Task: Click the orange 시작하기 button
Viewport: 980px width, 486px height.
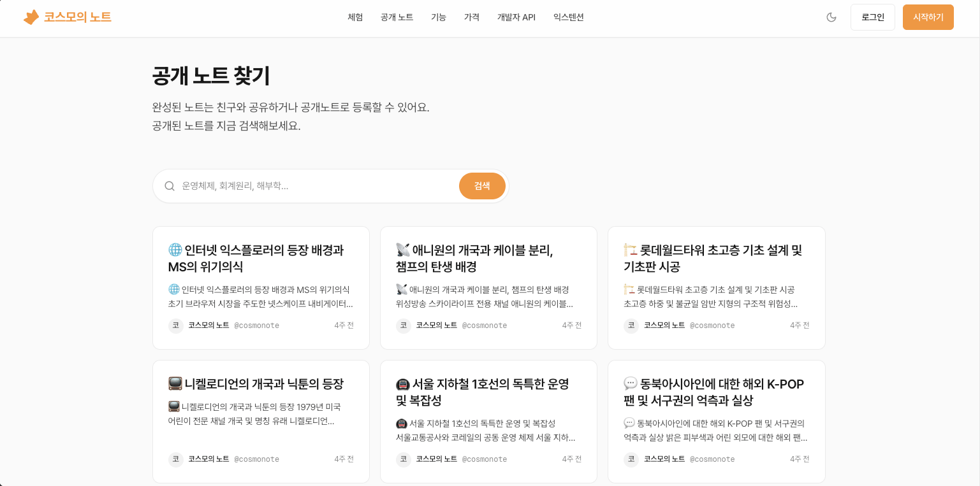Action: point(928,17)
